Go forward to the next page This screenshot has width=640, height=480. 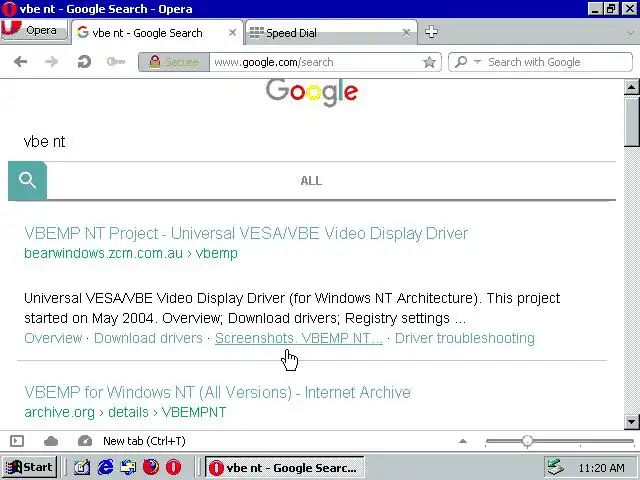click(x=51, y=62)
